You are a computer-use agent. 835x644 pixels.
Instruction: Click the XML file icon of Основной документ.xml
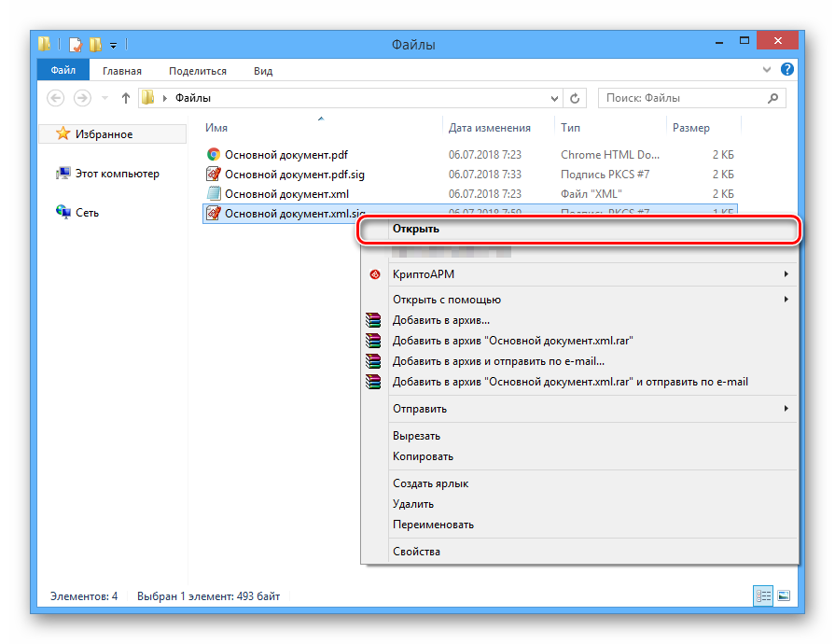click(x=213, y=194)
